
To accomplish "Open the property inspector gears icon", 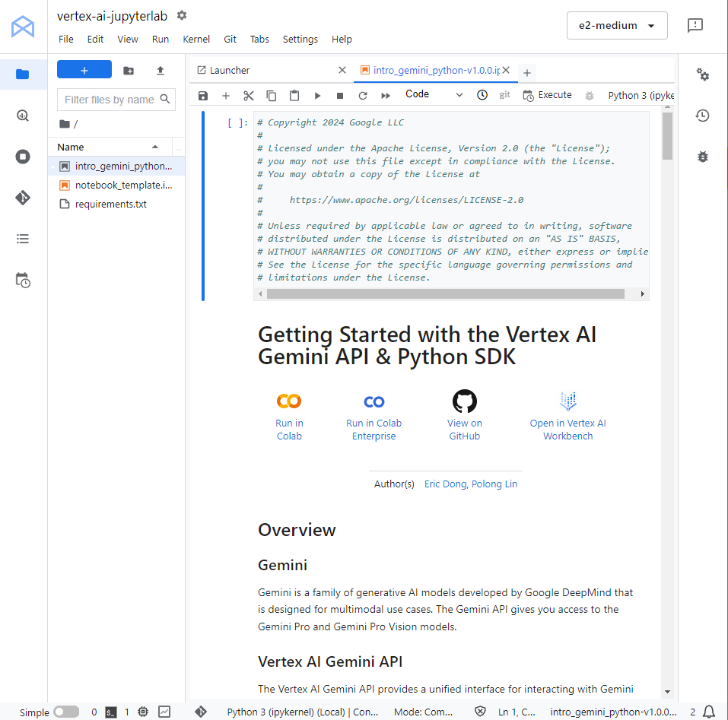I will click(x=702, y=75).
